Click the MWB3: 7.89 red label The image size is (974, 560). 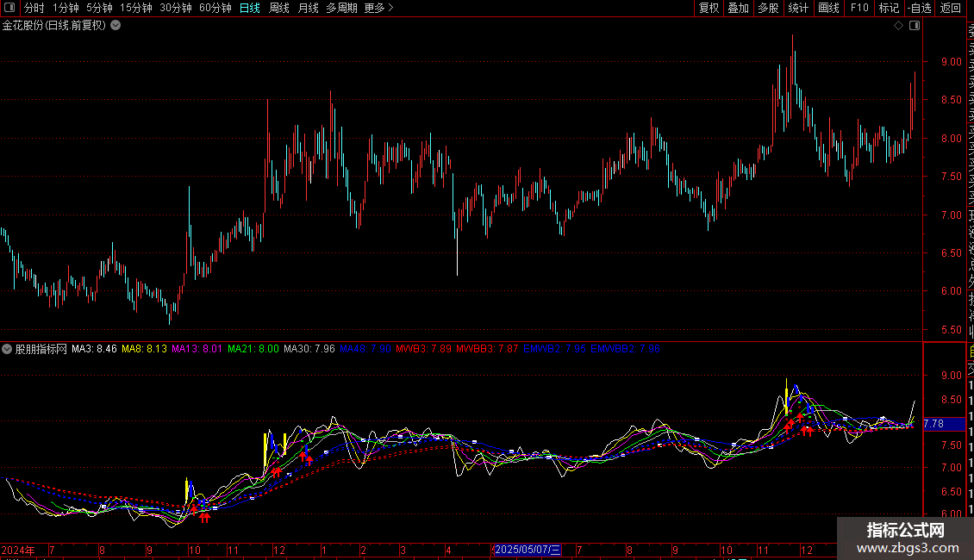tap(423, 349)
